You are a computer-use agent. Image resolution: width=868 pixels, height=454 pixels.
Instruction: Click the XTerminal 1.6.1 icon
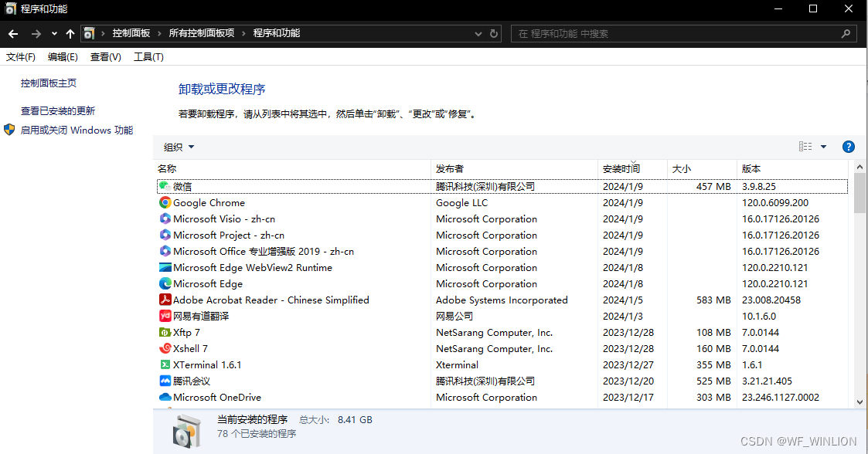165,365
